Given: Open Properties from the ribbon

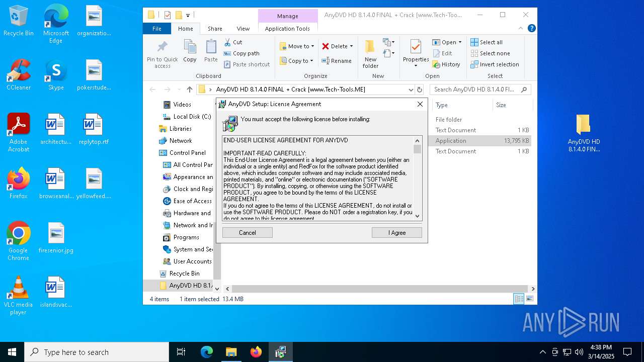Looking at the screenshot, I should pos(416,54).
